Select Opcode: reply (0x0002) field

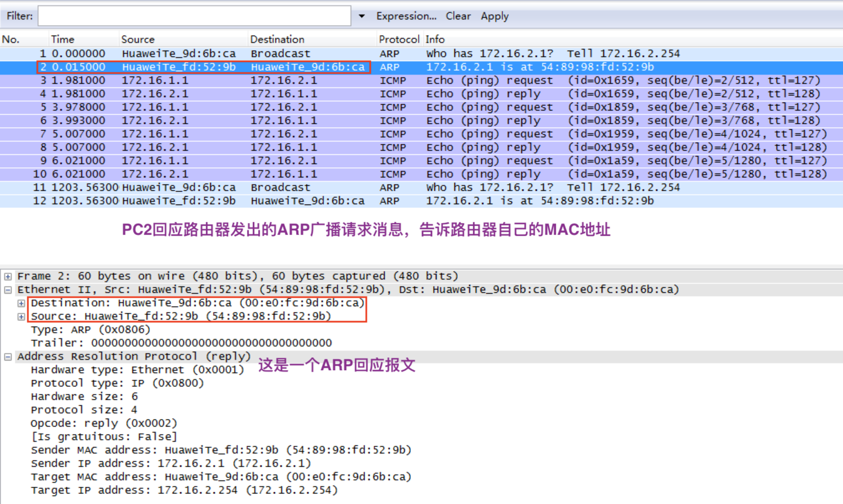[x=104, y=423]
